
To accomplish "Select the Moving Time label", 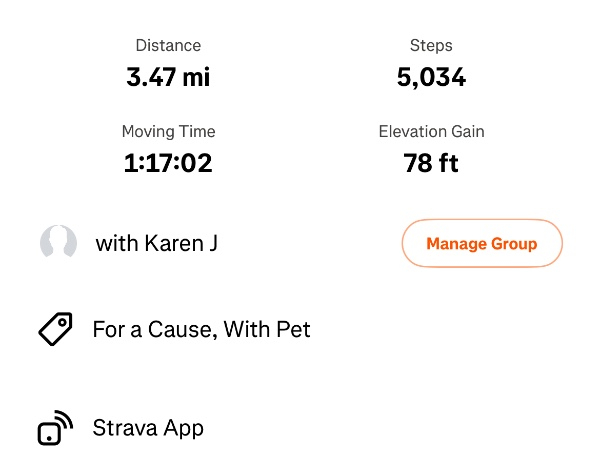I will pyautogui.click(x=168, y=132).
